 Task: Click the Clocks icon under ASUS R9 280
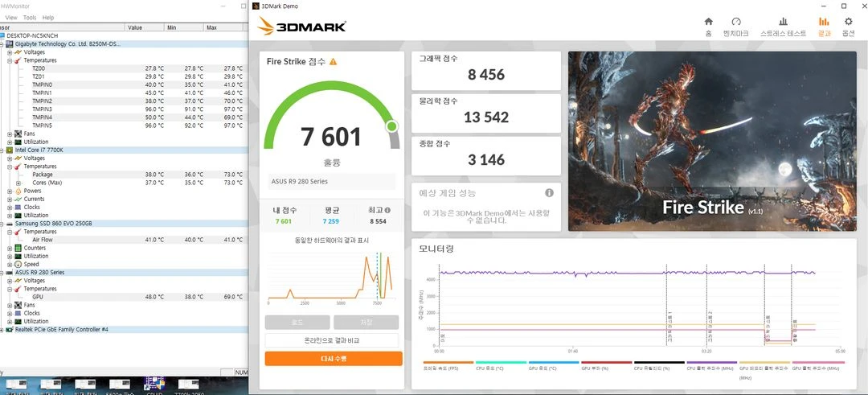click(18, 313)
